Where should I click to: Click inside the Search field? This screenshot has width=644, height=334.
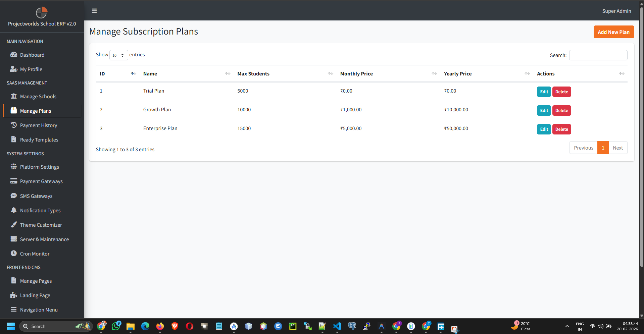(x=598, y=55)
